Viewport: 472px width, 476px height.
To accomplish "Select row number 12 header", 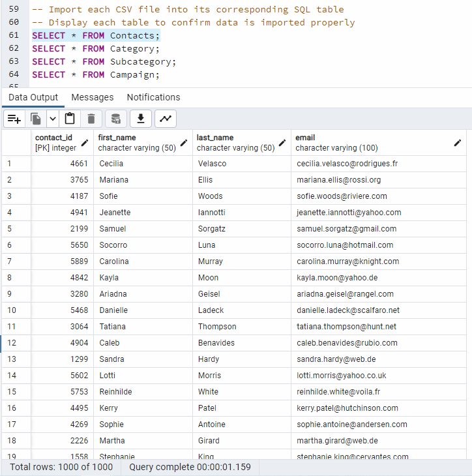I will click(16, 343).
